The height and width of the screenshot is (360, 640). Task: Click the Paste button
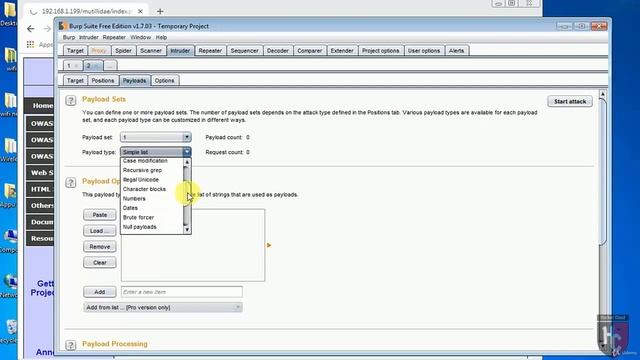100,215
